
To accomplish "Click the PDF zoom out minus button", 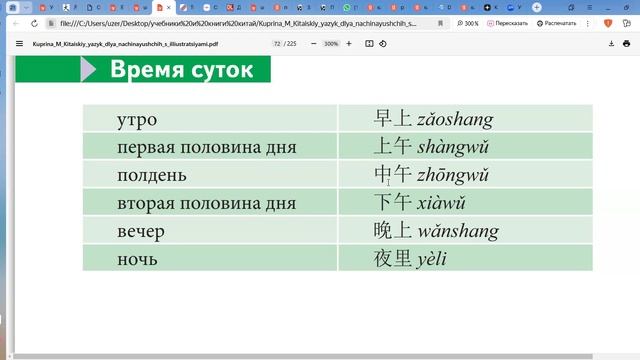I will [313, 44].
